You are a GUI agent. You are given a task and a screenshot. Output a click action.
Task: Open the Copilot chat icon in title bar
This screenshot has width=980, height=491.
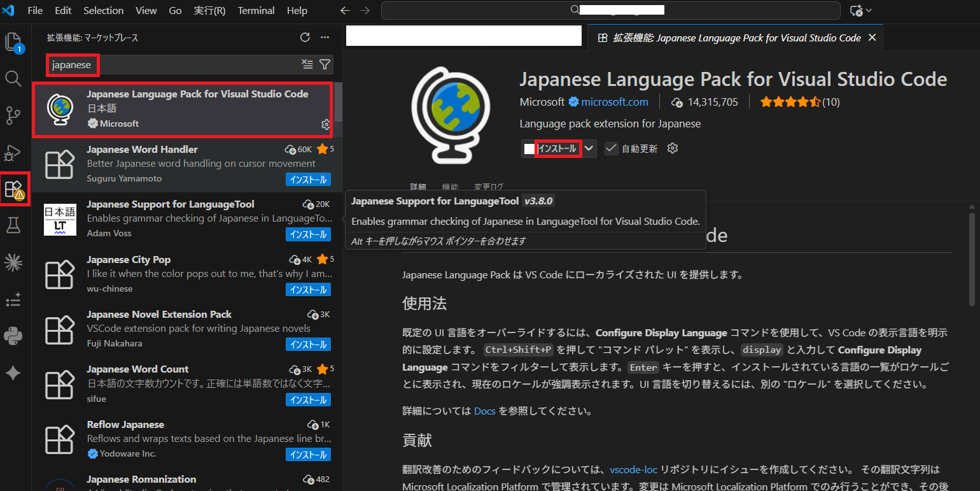pyautogui.click(x=856, y=10)
